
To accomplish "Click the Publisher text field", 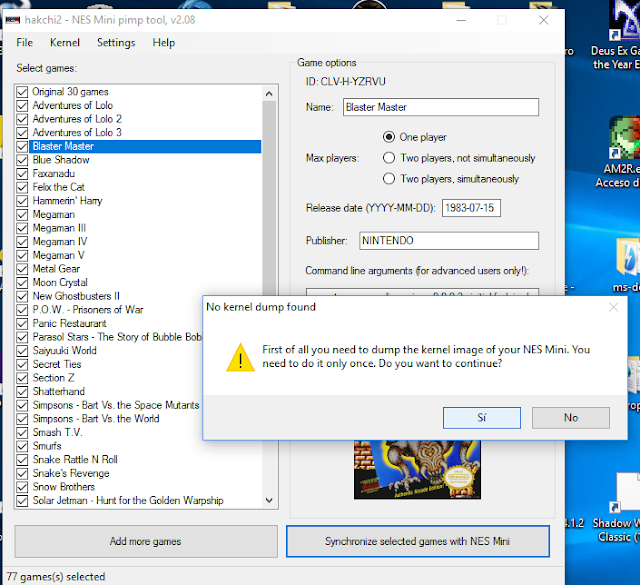I will tap(448, 241).
